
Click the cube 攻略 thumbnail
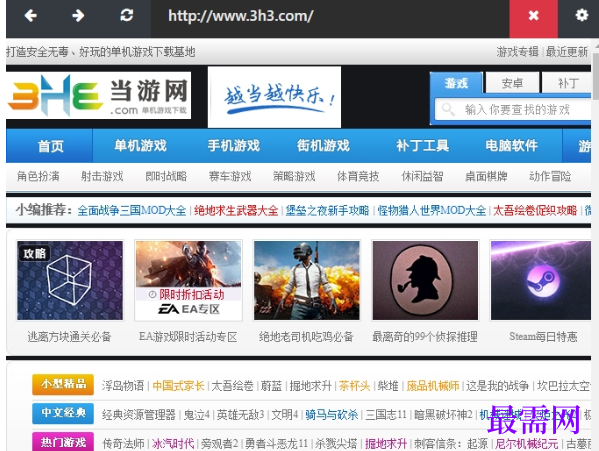tap(70, 280)
